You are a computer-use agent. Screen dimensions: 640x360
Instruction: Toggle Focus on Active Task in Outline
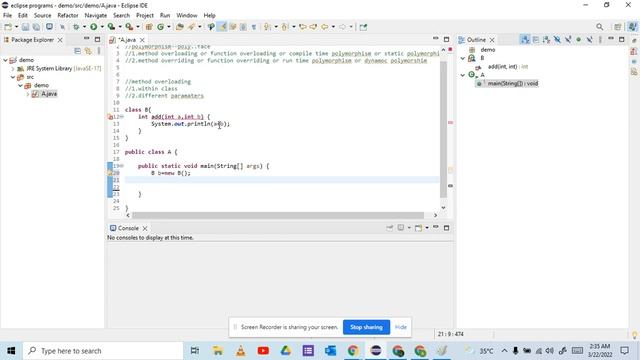click(525, 40)
